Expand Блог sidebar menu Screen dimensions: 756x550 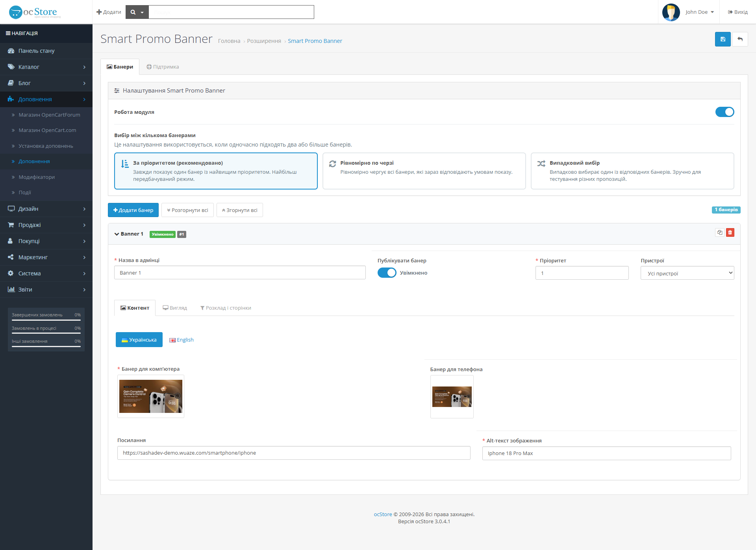46,83
